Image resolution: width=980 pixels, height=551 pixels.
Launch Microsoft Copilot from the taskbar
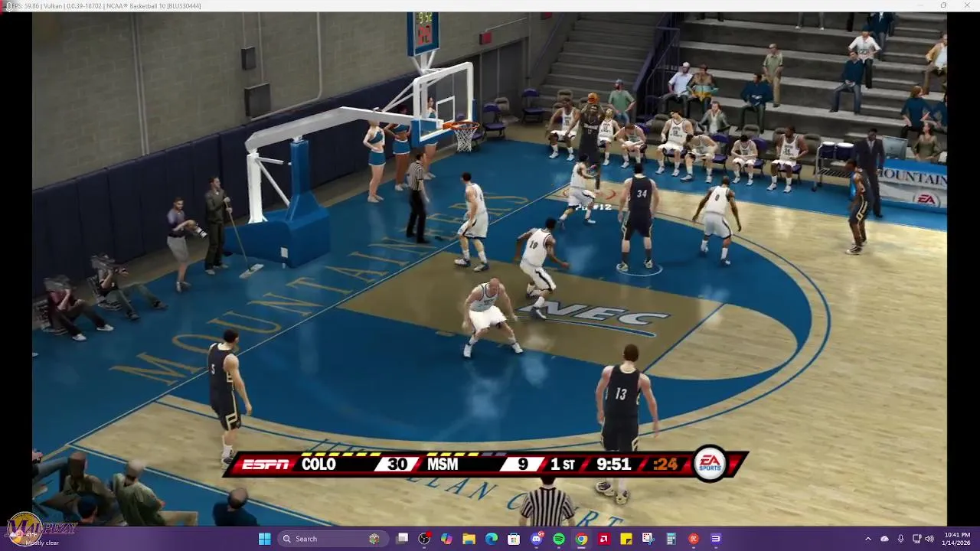tap(446, 539)
